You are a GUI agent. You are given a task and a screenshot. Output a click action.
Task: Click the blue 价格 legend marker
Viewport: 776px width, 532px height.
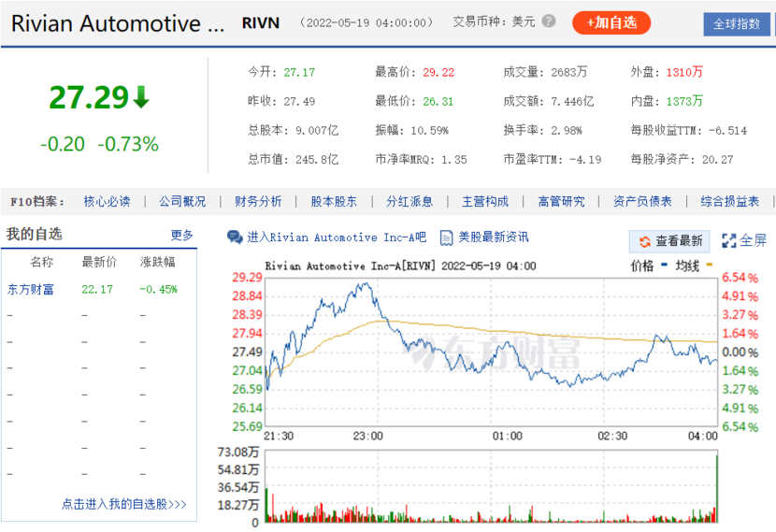[x=664, y=265]
